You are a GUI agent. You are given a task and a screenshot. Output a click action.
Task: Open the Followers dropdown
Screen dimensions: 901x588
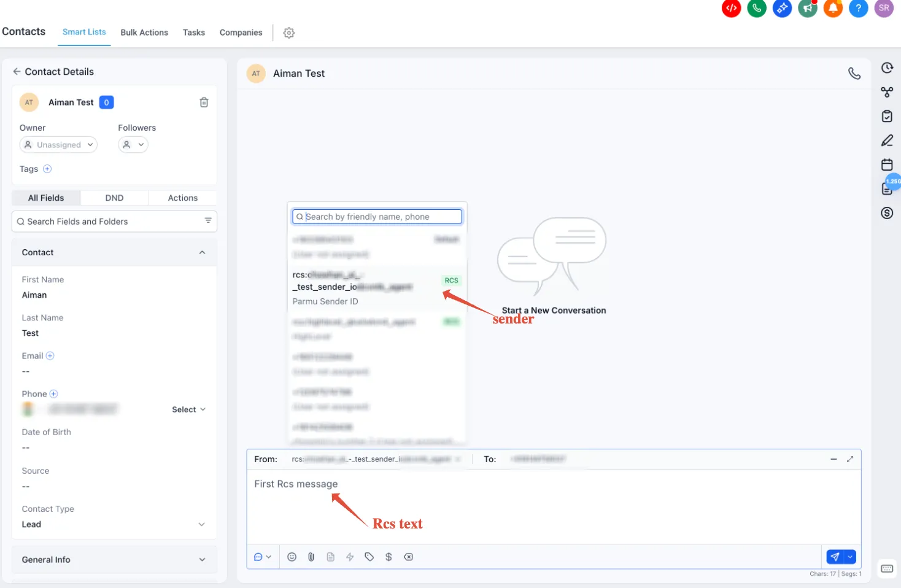133,145
